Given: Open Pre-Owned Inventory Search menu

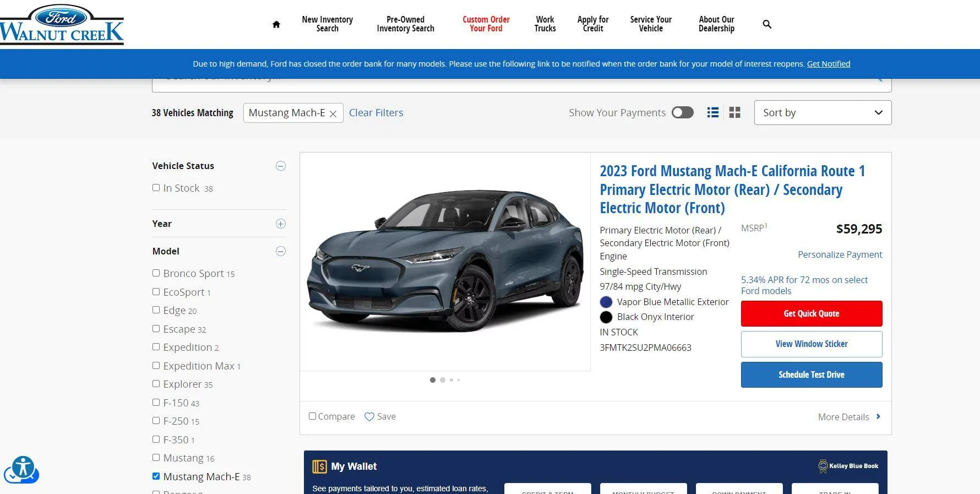Looking at the screenshot, I should point(405,24).
